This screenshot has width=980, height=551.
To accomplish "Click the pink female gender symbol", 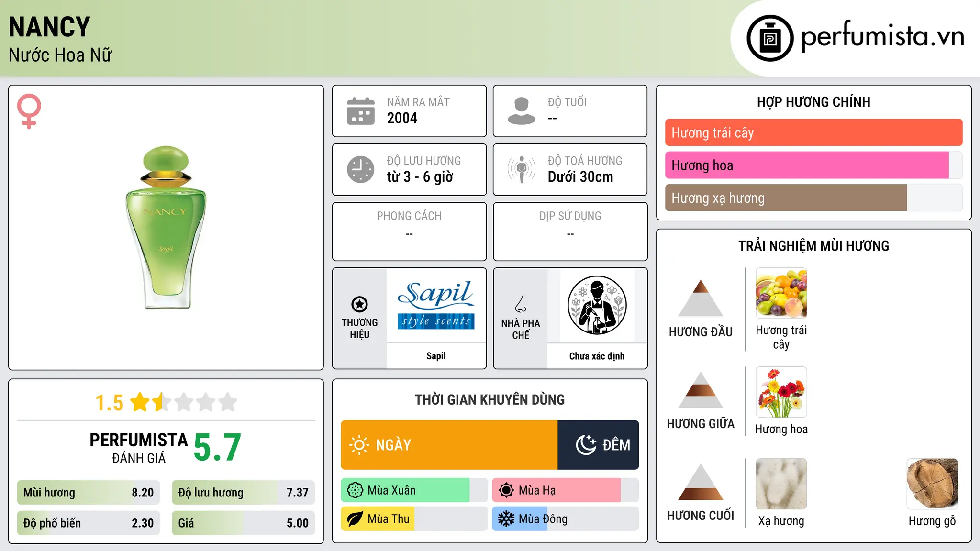I will (29, 111).
